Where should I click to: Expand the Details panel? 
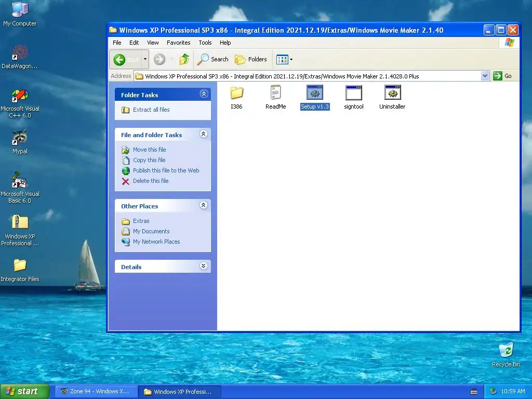[x=204, y=266]
